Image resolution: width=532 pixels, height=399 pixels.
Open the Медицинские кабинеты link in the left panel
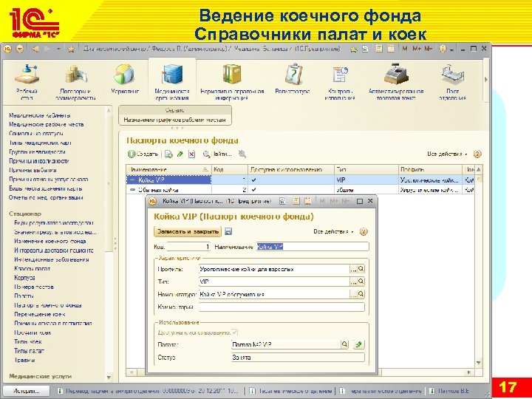40,115
